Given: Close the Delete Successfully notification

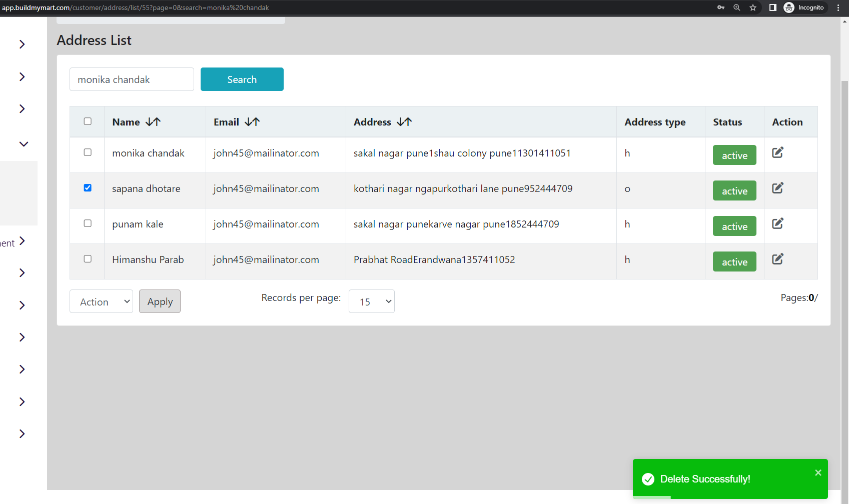Looking at the screenshot, I should 818,472.
